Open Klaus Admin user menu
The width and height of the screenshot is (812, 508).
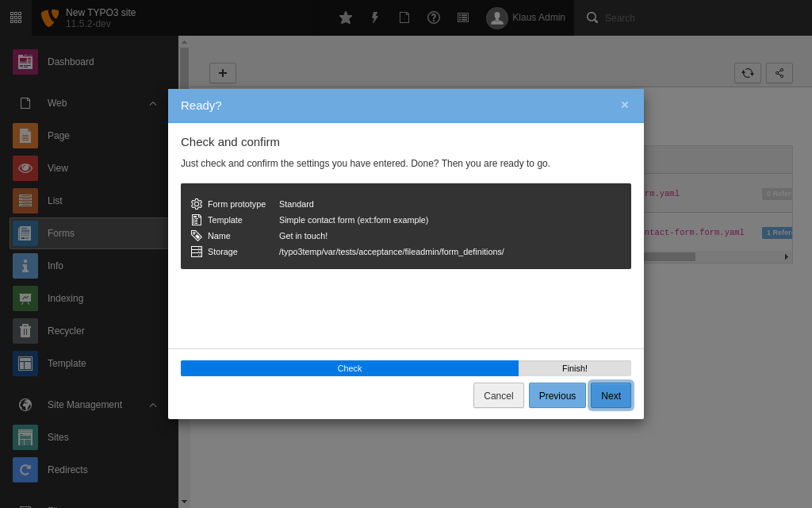pyautogui.click(x=526, y=17)
